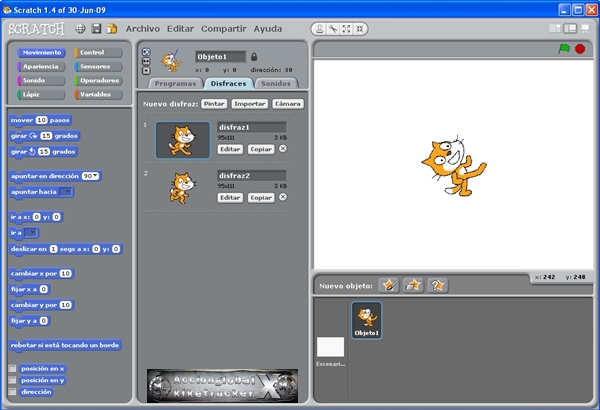Click the red stop button
Viewport: 600px width, 410px height.
tap(580, 49)
